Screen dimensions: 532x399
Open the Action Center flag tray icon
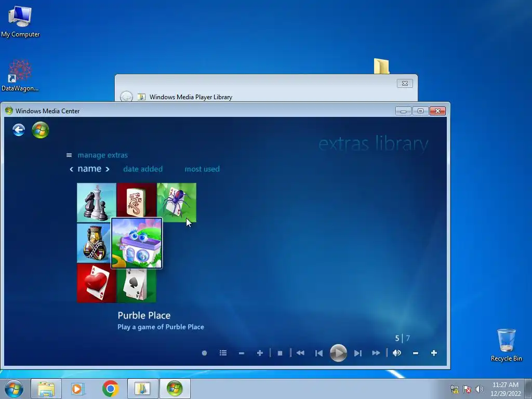tap(467, 389)
